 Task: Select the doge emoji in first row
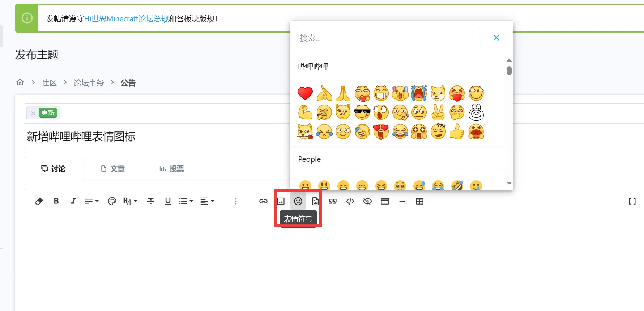pos(438,93)
